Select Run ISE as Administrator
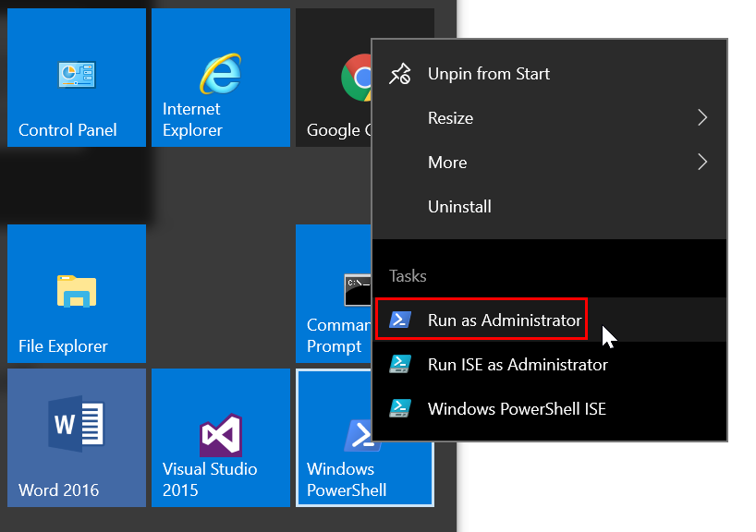The image size is (756, 532). coord(550,364)
